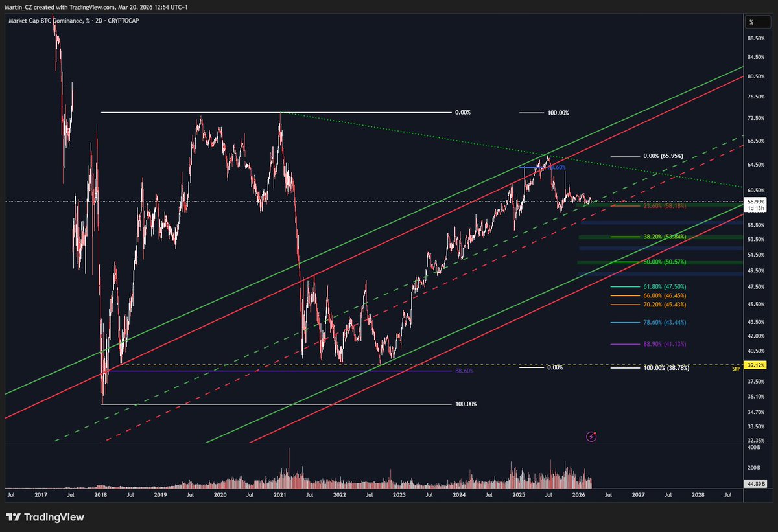Click 36.10% on the price axis

756,396
